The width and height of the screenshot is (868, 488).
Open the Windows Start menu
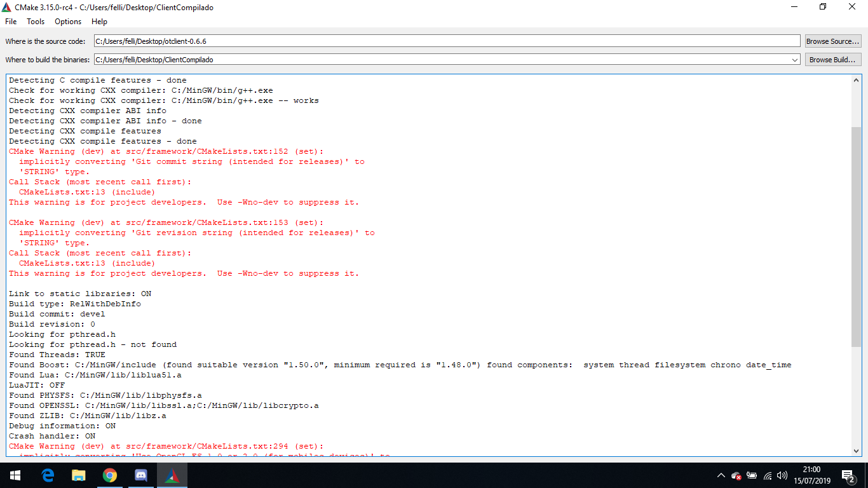pyautogui.click(x=15, y=475)
